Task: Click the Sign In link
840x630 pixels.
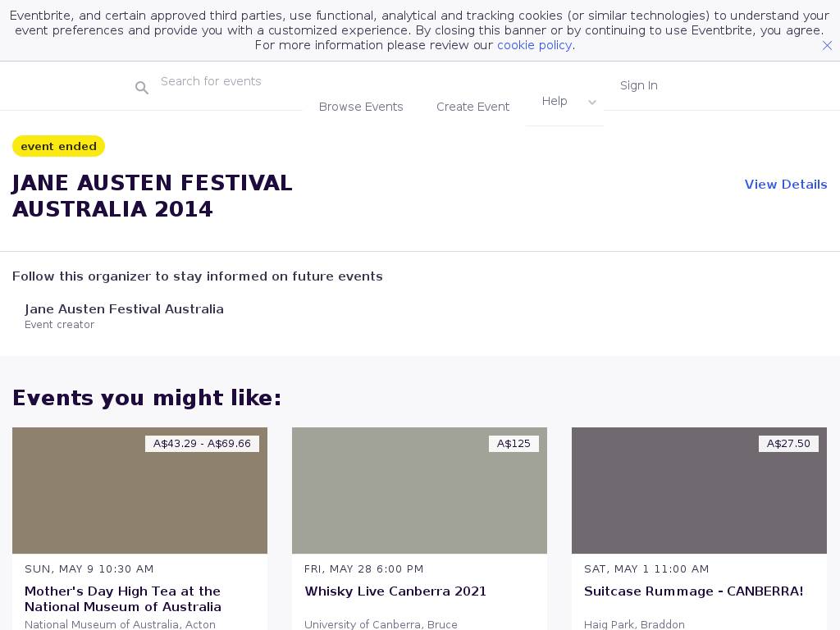Action: (x=638, y=85)
